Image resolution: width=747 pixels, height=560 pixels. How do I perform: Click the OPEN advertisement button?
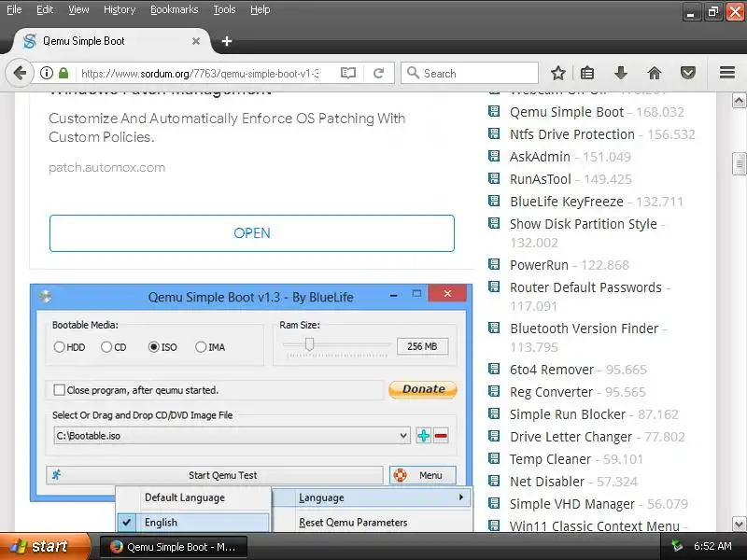tap(252, 233)
